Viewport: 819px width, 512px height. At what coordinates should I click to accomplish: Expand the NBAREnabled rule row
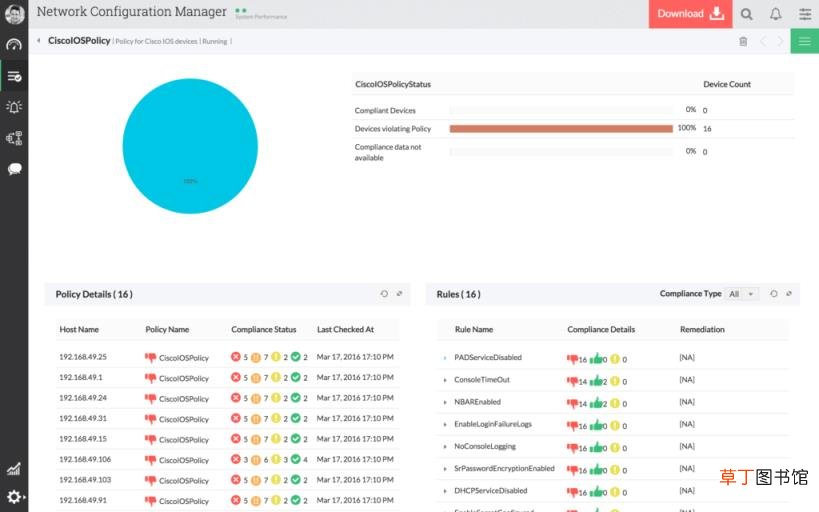(445, 402)
